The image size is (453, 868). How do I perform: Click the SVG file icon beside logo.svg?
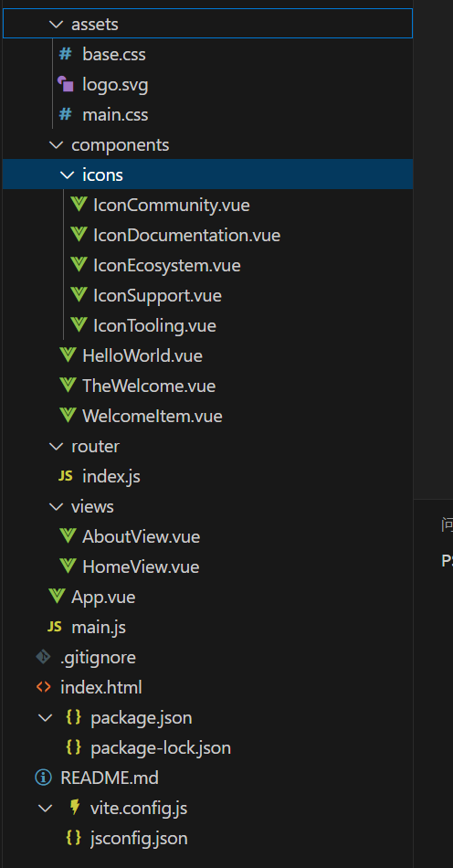coord(65,84)
